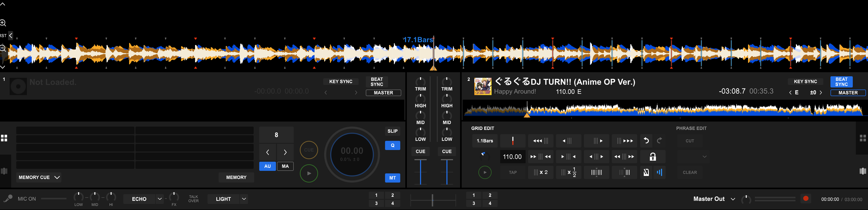The width and height of the screenshot is (868, 210).
Task: Collapse the top panel with the up chevron
Action: pyautogui.click(x=2, y=4)
